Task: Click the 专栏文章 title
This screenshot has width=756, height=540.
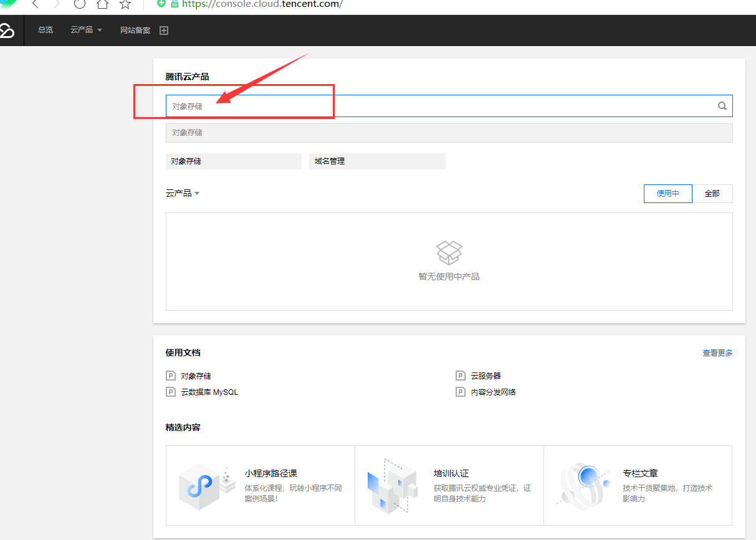Action: coord(640,473)
